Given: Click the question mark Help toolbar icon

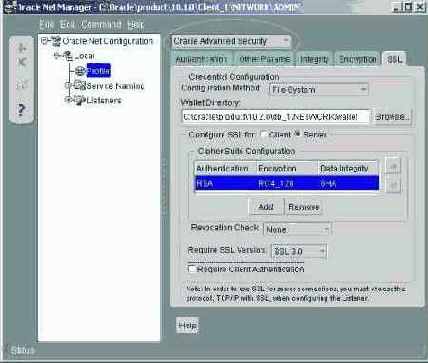Looking at the screenshot, I should 21,109.
